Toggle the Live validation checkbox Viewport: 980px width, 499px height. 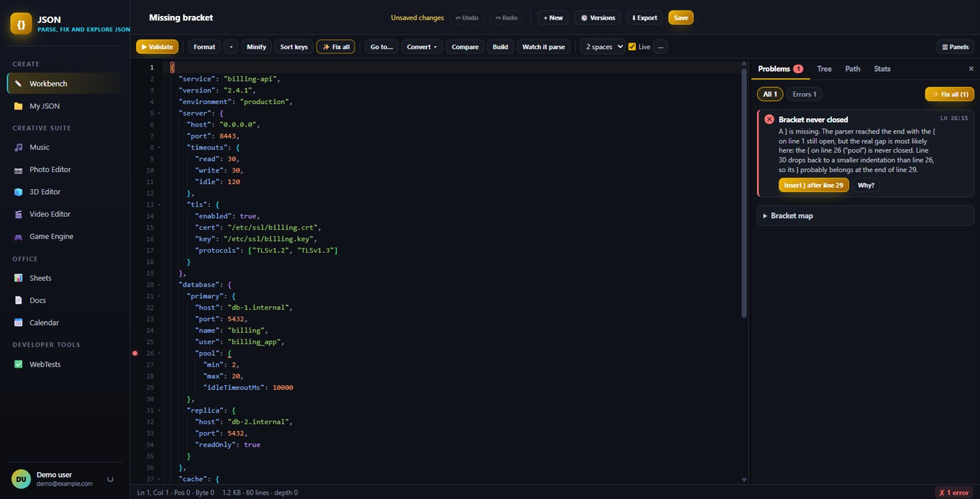pyautogui.click(x=632, y=47)
